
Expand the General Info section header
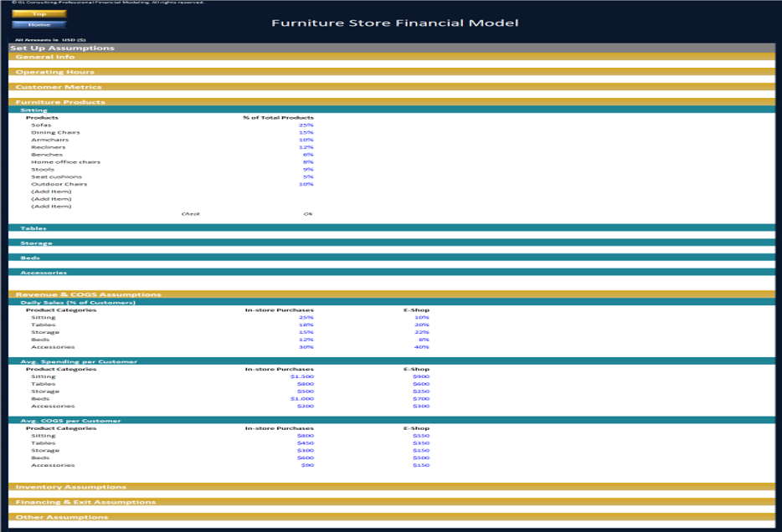pyautogui.click(x=392, y=57)
